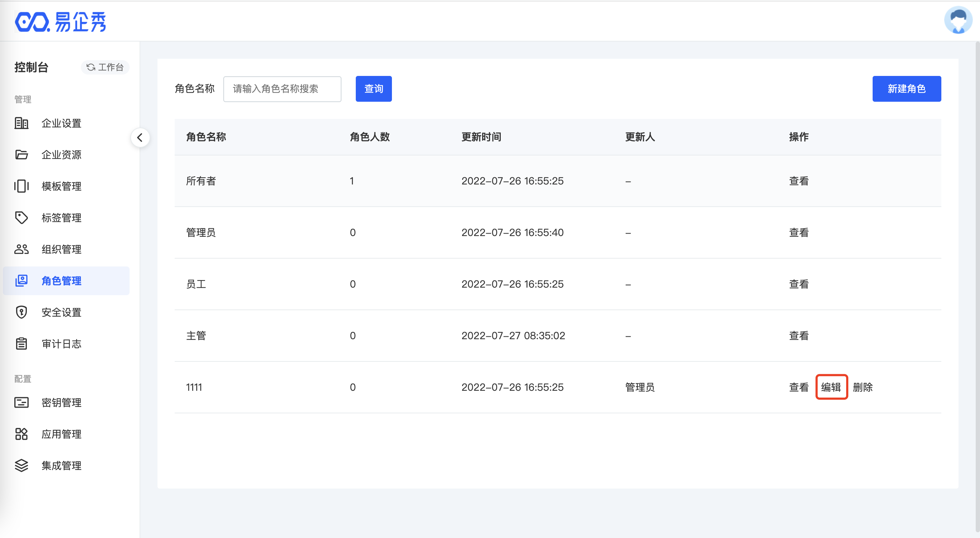Select the 模板管理 template icon
This screenshot has height=538, width=980.
(x=21, y=186)
